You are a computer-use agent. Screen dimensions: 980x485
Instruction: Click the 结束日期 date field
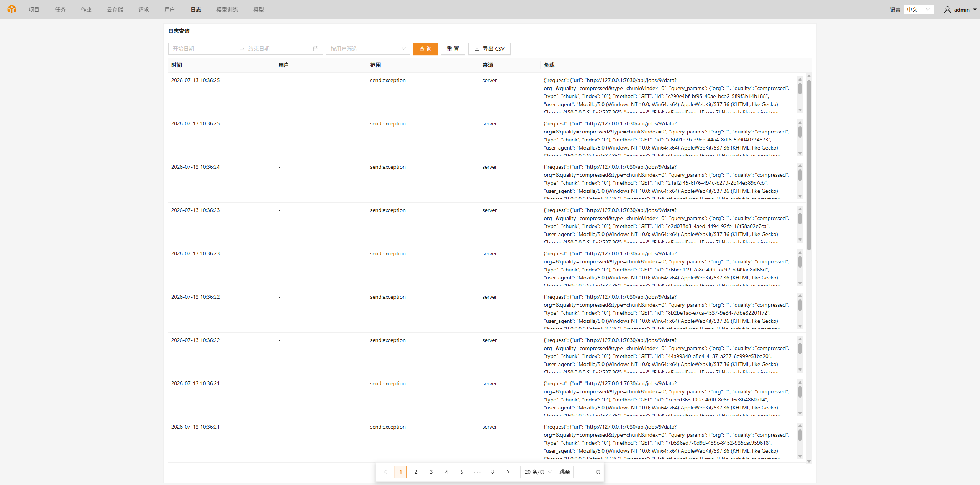pyautogui.click(x=278, y=49)
